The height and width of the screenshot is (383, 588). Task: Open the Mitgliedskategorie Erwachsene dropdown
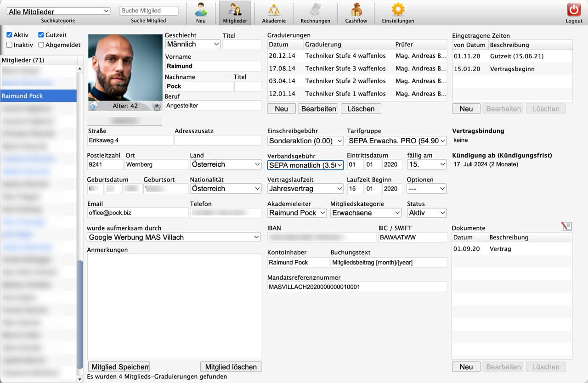pos(366,213)
